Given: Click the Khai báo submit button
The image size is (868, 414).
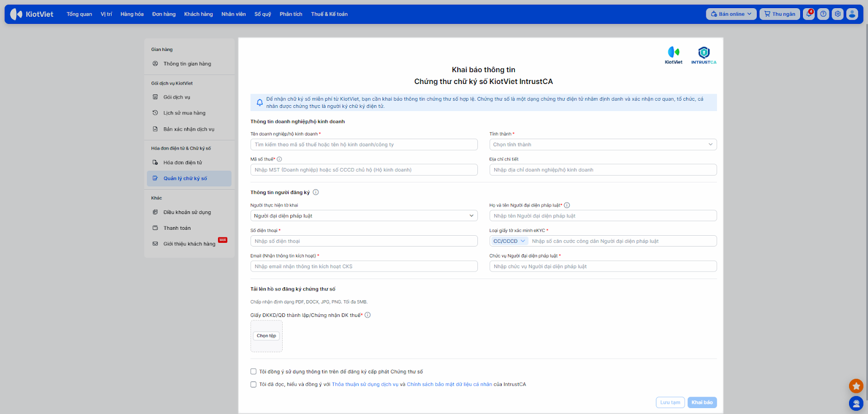Looking at the screenshot, I should (702, 403).
